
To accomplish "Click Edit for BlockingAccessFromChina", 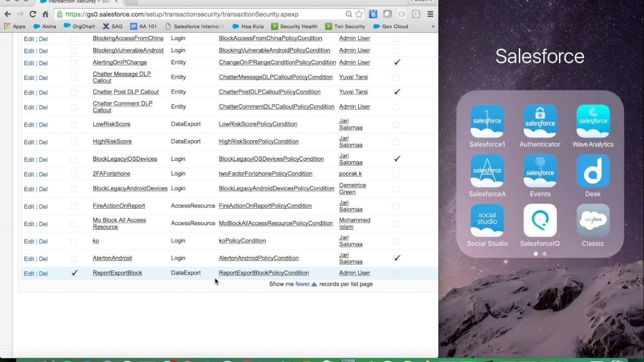I will 29,39.
